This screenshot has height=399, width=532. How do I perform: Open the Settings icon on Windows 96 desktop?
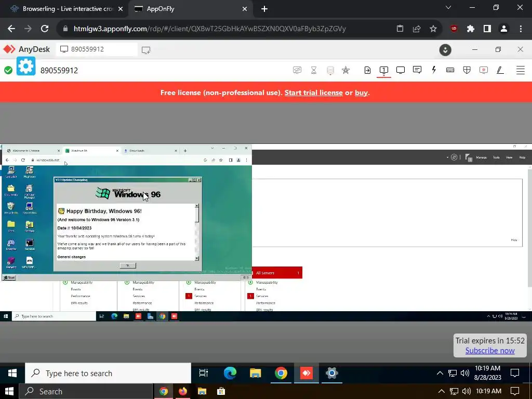tap(30, 227)
